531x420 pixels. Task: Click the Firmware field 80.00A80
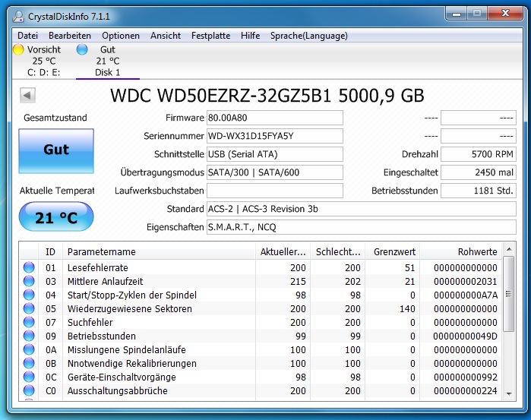pyautogui.click(x=275, y=118)
